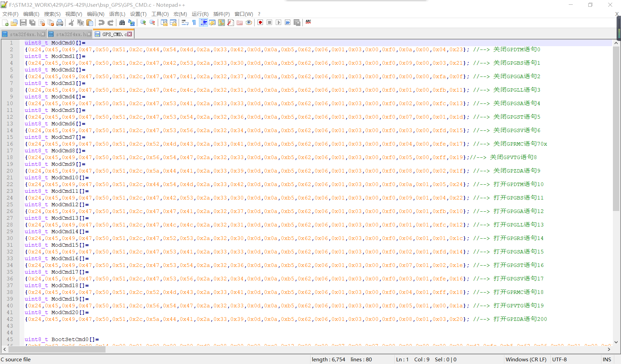Click the vertical scrollbar down arrow
Screen dimensions: 621x364
616,342
